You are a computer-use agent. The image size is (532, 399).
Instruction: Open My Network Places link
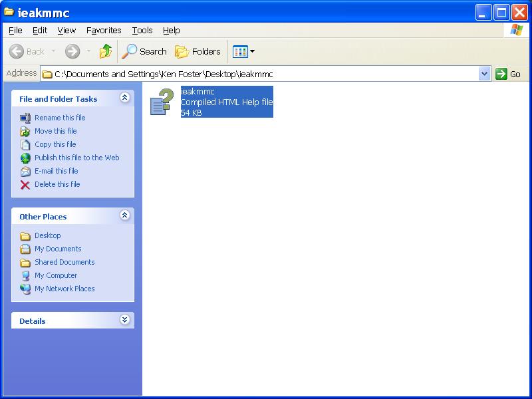pyautogui.click(x=65, y=289)
